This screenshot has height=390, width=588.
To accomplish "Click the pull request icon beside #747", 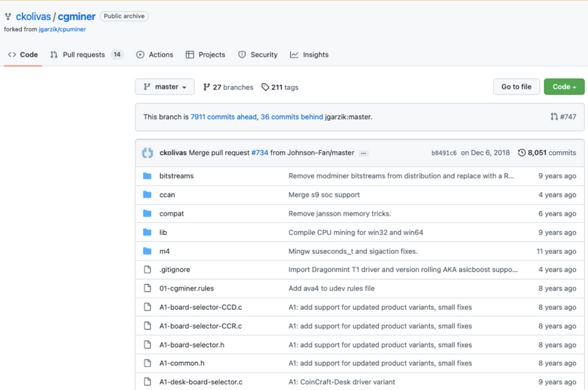I will (x=554, y=117).
